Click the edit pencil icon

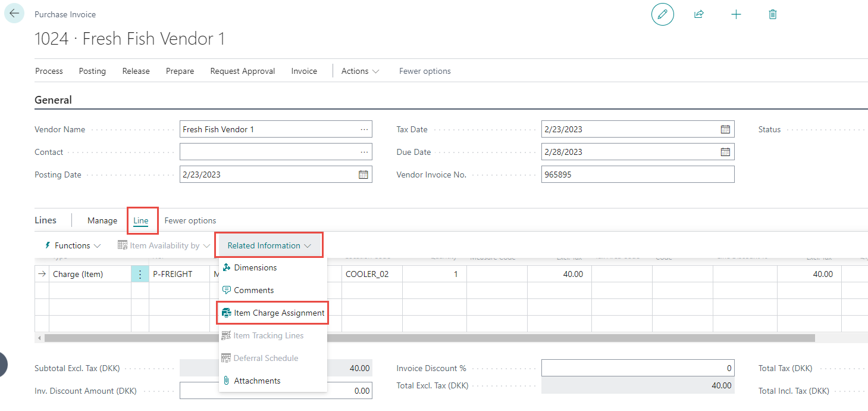(x=663, y=14)
